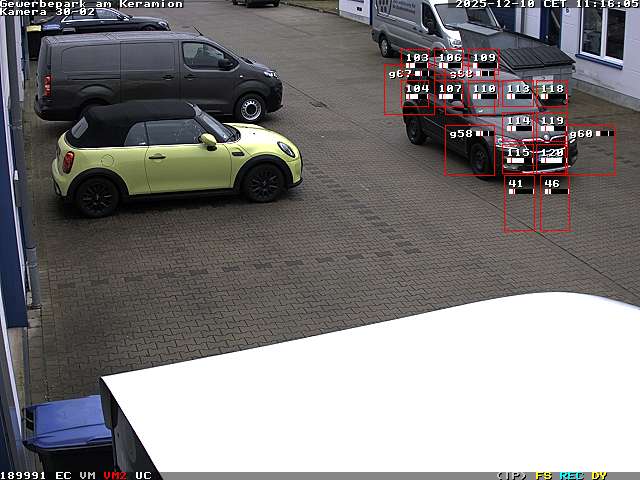Click the 2025-12-10 timestamp overlay
This screenshot has width=640, height=480.
494,4
